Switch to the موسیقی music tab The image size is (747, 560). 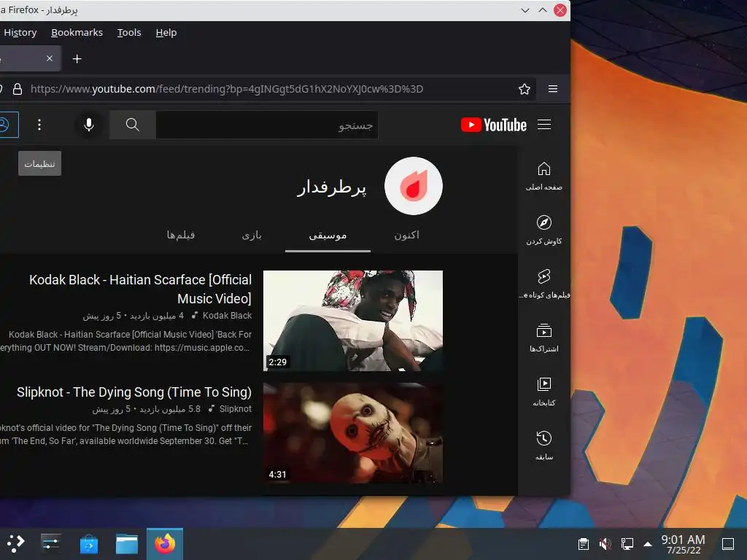[328, 235]
